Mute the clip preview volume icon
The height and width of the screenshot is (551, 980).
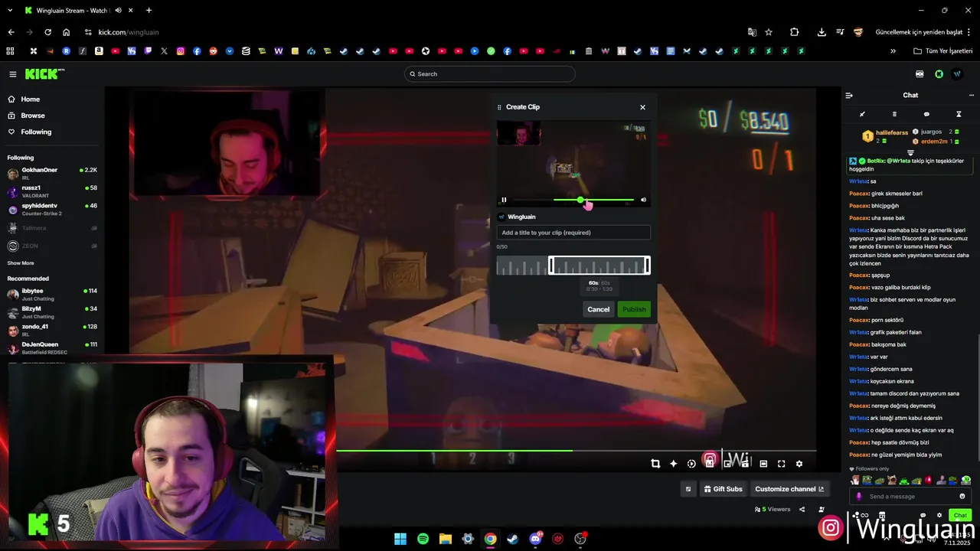click(643, 200)
